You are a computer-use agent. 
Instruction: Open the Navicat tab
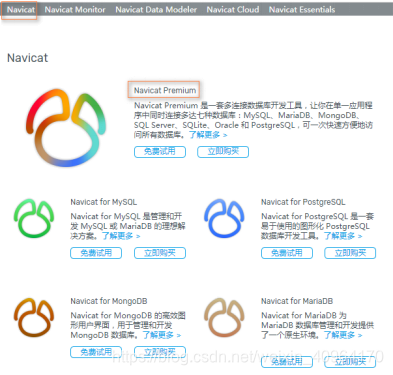(x=21, y=10)
